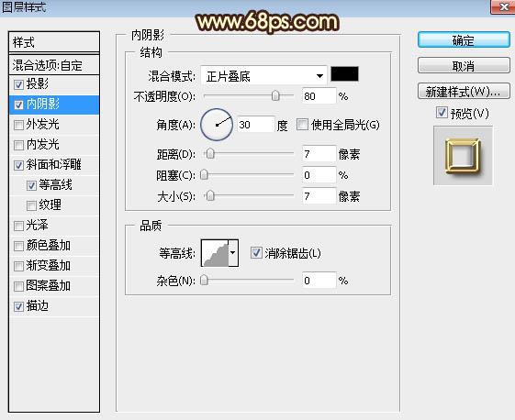The height and width of the screenshot is (420, 515).
Task: Enable the 纹理 sub-item checkbox
Action: (31, 205)
